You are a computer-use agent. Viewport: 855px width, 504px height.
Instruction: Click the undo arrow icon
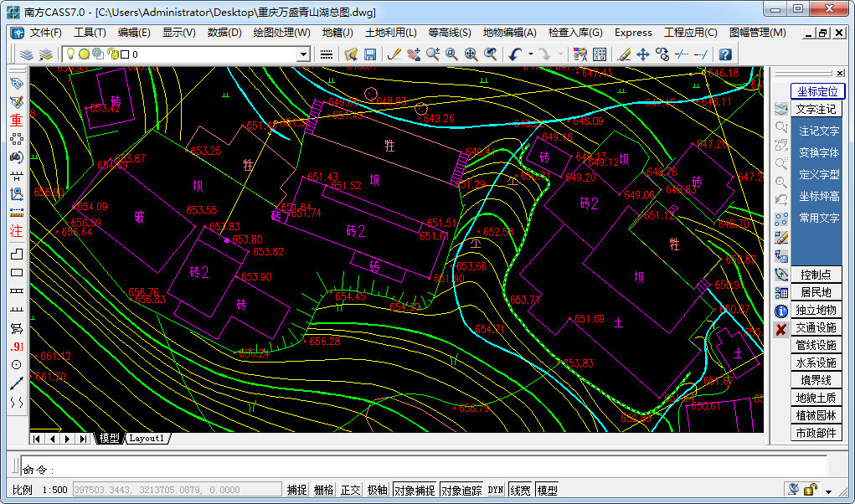coord(515,54)
